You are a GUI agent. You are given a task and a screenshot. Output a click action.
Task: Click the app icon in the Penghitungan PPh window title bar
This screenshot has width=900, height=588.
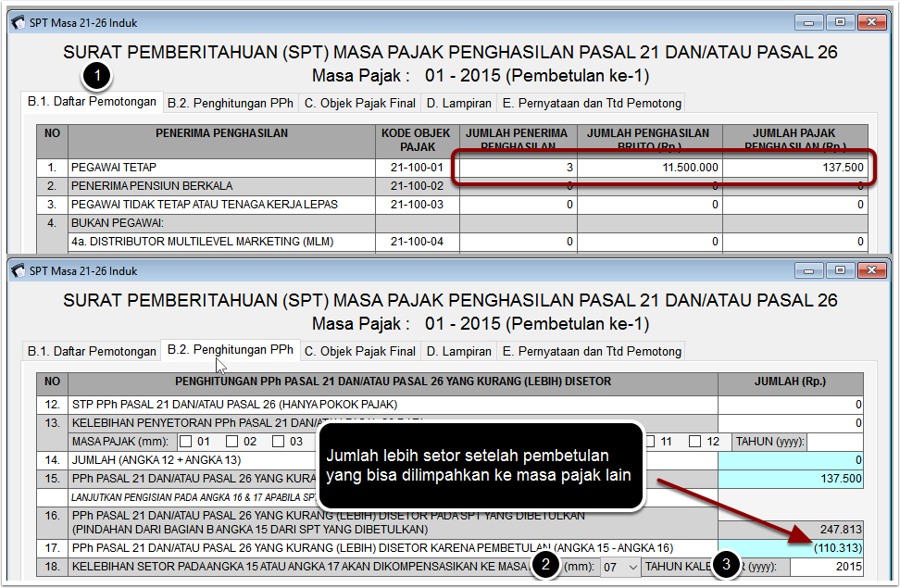click(x=19, y=271)
